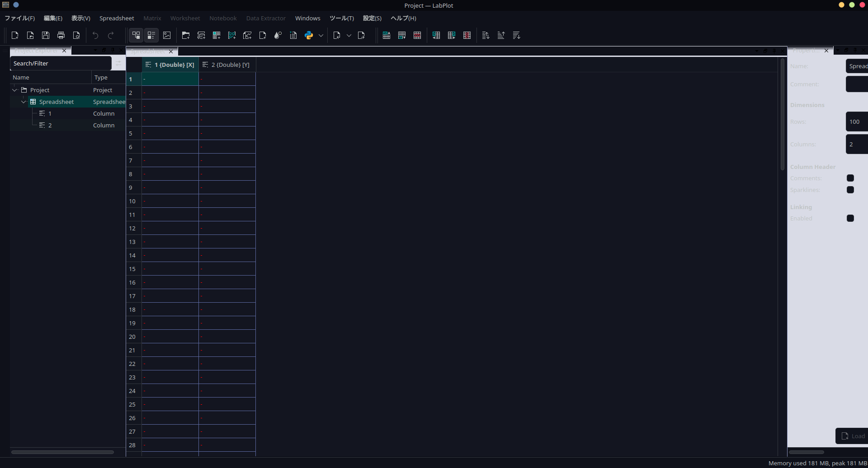The image size is (868, 468).
Task: Open the ツール(T) menu
Action: click(341, 18)
